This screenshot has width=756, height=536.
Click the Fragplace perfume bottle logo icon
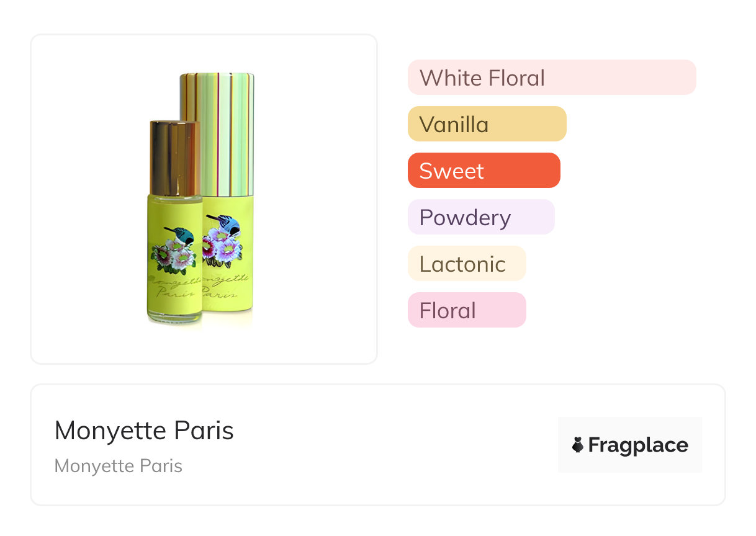tap(578, 445)
